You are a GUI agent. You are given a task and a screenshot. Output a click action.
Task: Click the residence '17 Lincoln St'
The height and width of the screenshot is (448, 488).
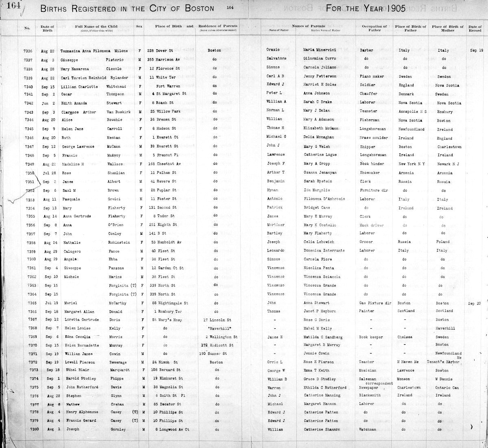click(x=218, y=319)
